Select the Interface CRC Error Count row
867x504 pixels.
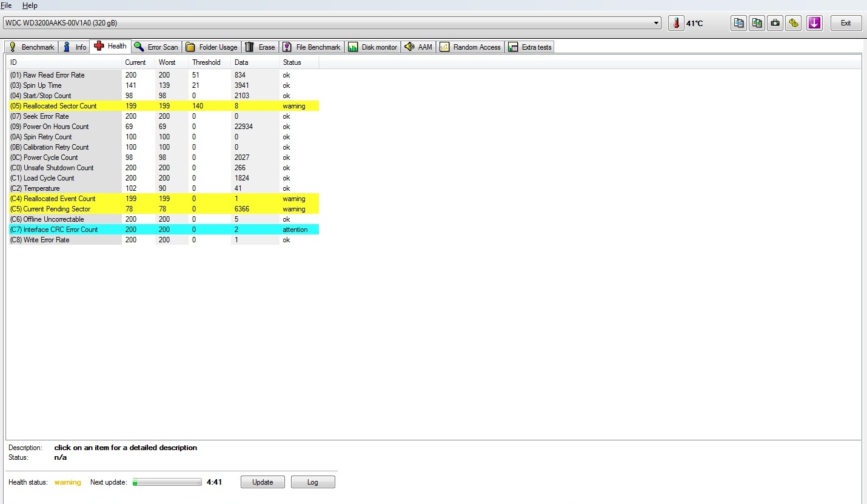60,230
